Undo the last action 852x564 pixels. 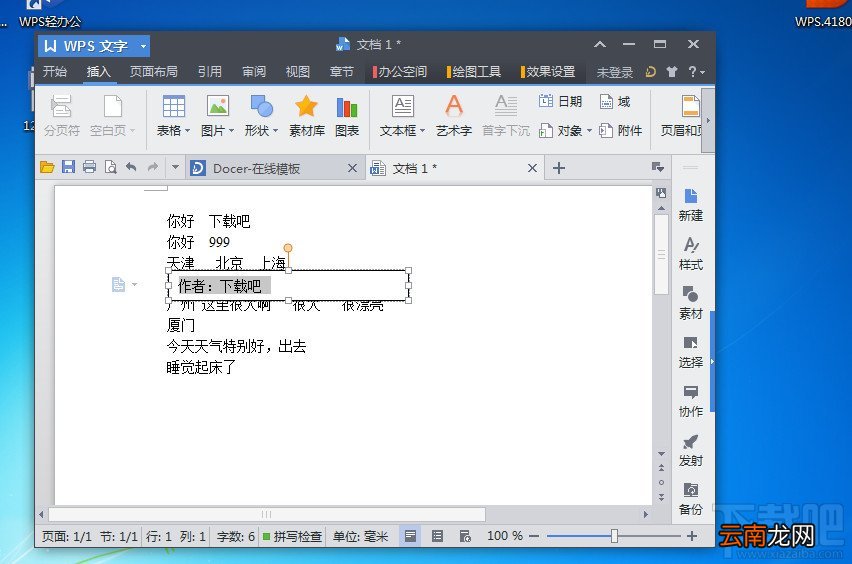click(131, 167)
